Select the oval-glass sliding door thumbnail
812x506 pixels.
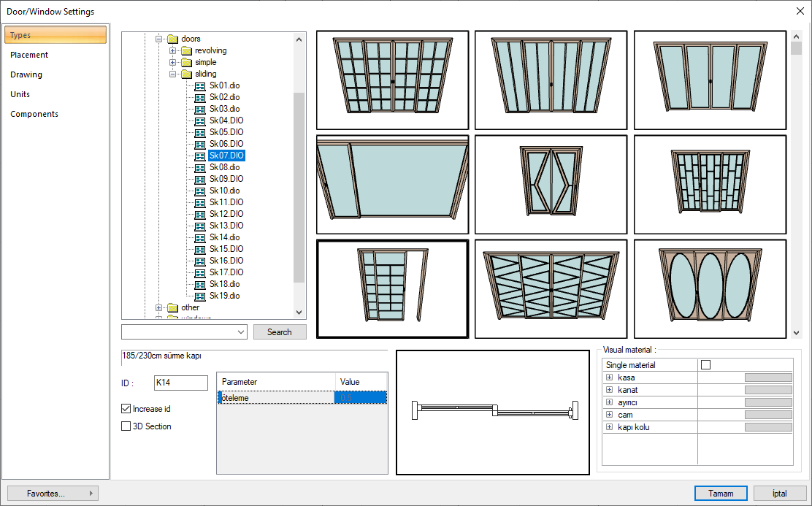[710, 288]
